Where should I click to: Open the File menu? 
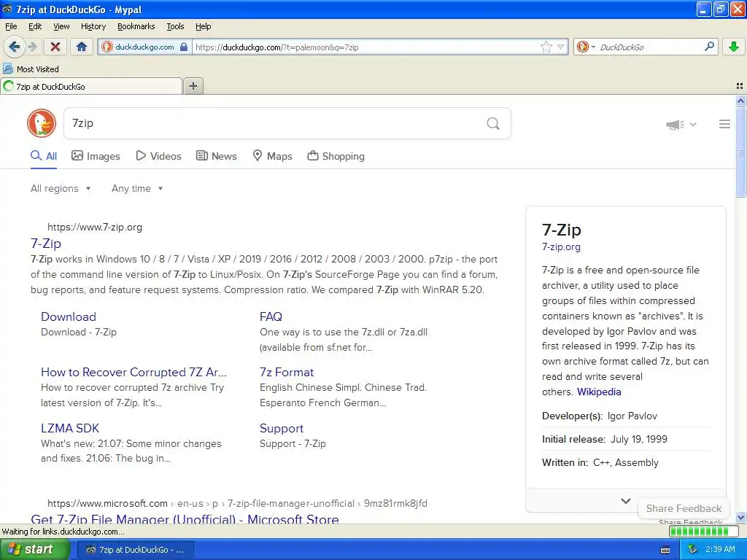11,26
